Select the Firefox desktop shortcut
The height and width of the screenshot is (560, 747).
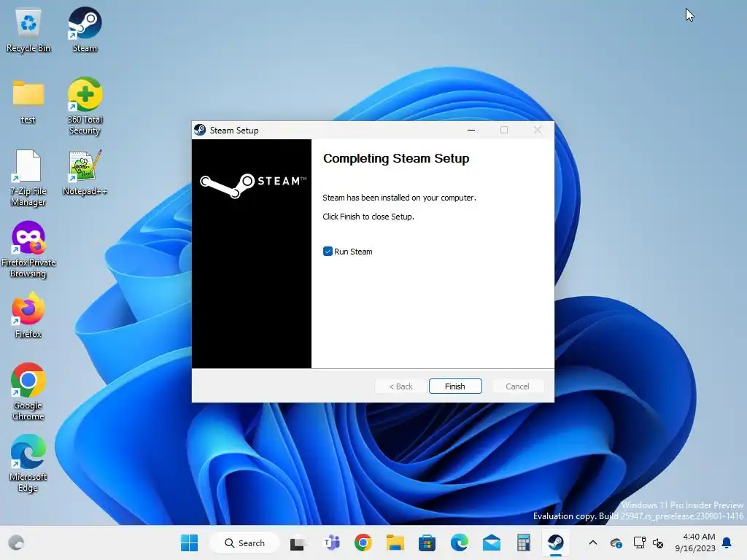[28, 315]
